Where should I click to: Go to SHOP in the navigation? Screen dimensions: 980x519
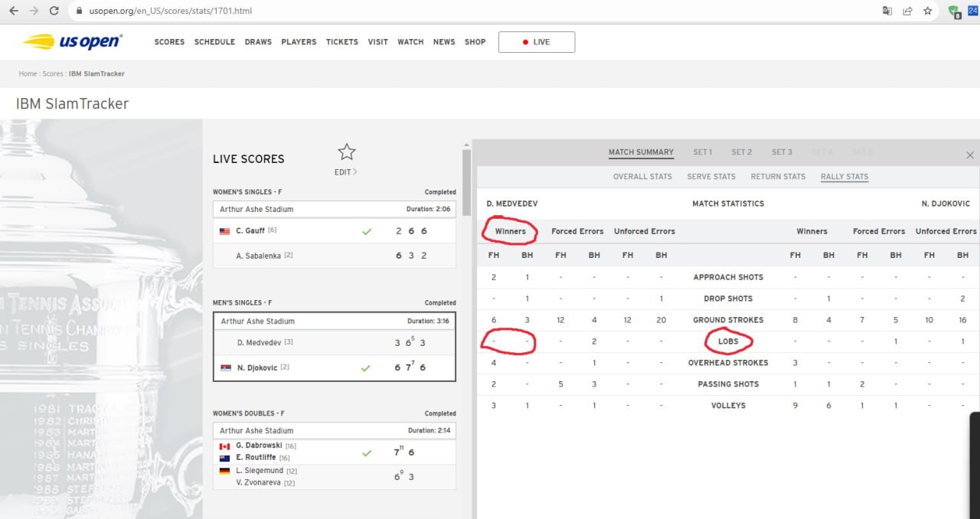pos(475,42)
